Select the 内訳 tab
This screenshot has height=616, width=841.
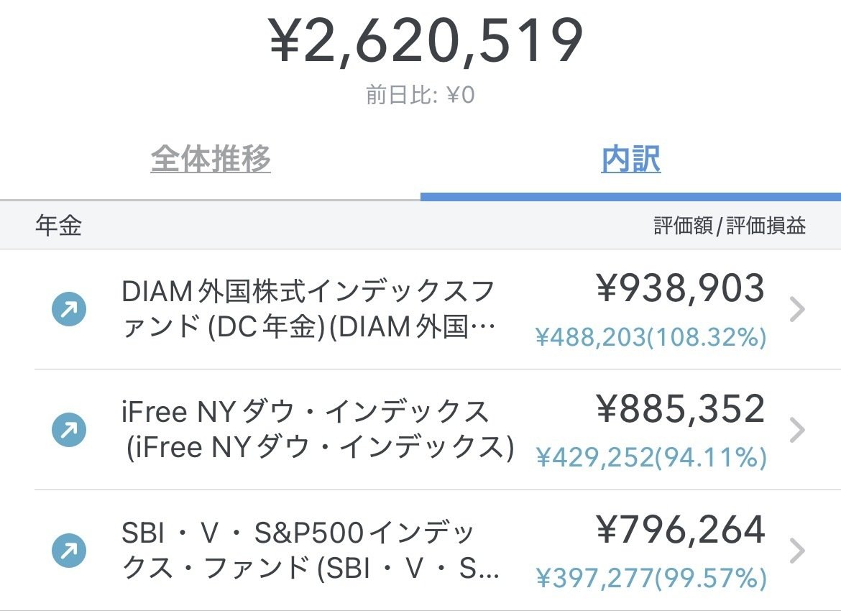tap(631, 161)
